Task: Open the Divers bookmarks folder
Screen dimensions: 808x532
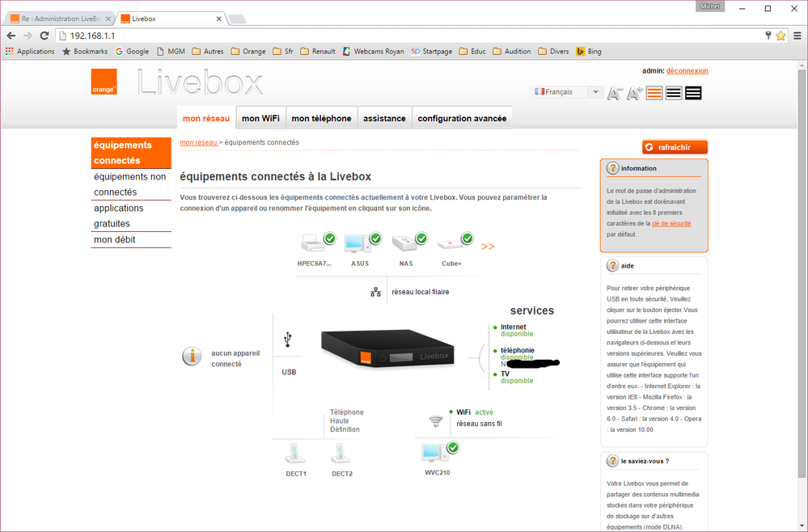Action: (x=553, y=52)
